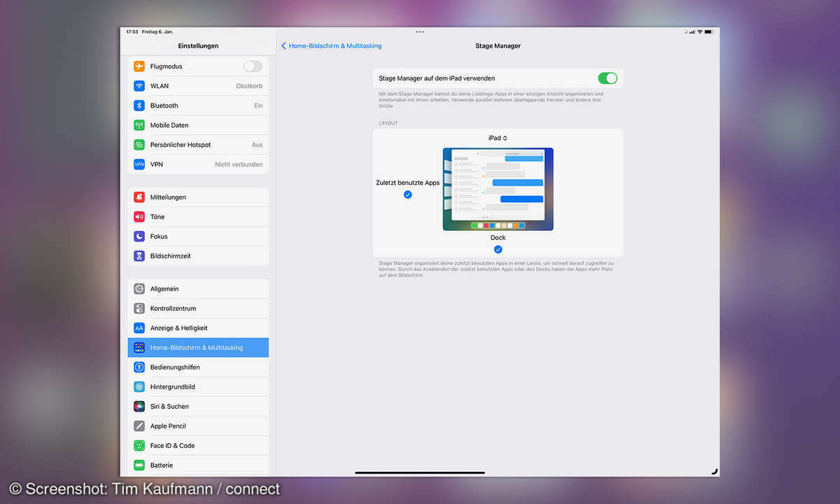Tap the battery status icon
Image resolution: width=840 pixels, height=504 pixels.
(708, 31)
